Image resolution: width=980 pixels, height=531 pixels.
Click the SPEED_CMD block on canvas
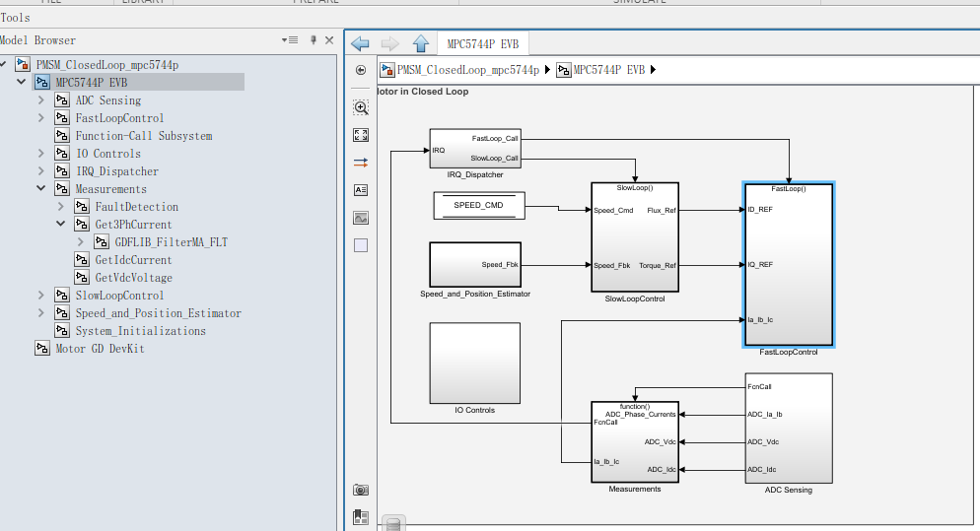[479, 206]
